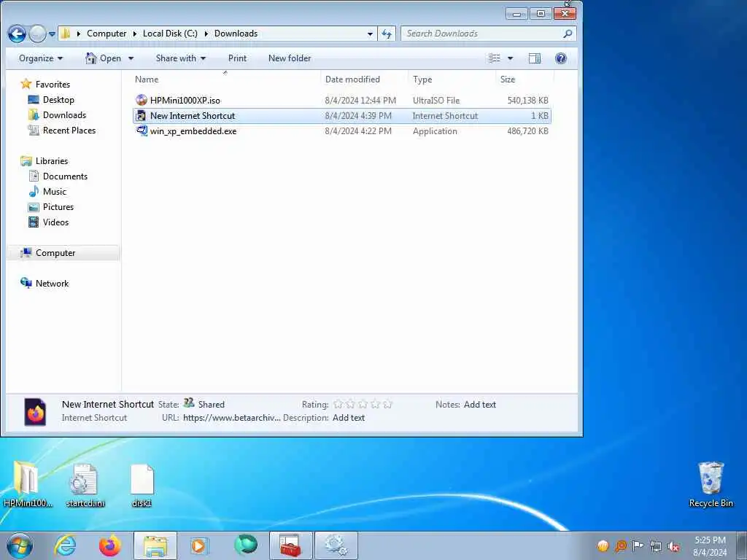Select the HPMini100 folder on desktop

pyautogui.click(x=27, y=484)
